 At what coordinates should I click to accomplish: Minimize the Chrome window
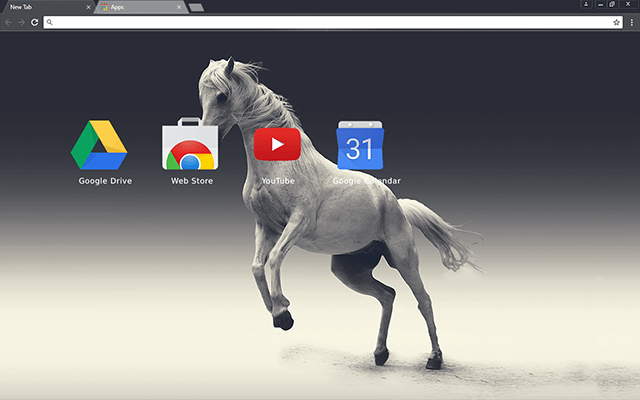[x=600, y=4]
